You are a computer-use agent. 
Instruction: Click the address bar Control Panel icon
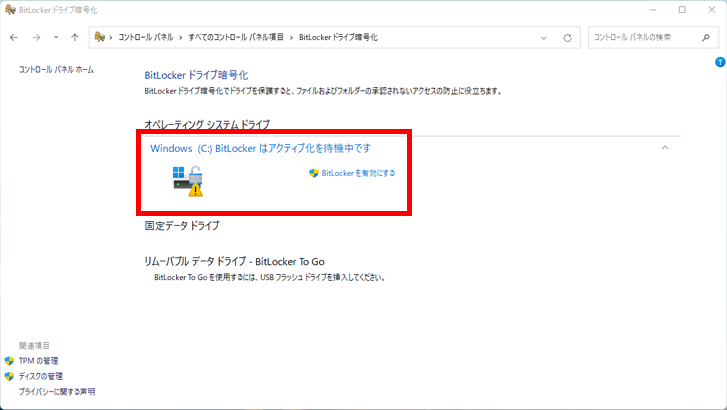click(99, 37)
